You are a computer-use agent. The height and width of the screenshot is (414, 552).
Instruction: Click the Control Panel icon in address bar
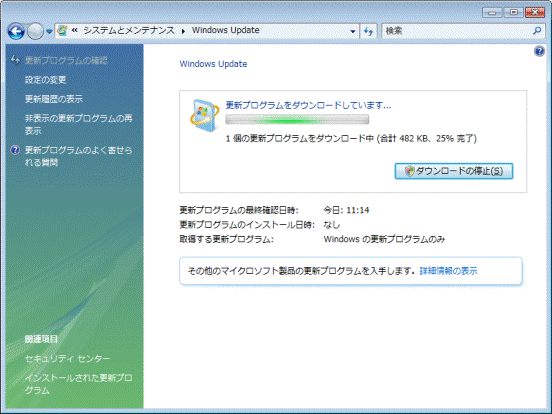coord(62,31)
